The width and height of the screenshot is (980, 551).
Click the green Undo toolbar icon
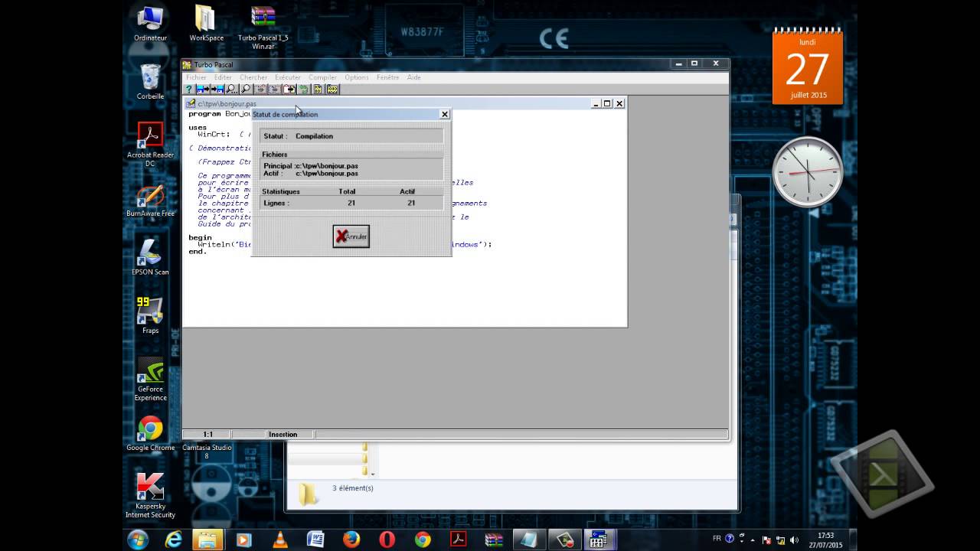pyautogui.click(x=303, y=89)
